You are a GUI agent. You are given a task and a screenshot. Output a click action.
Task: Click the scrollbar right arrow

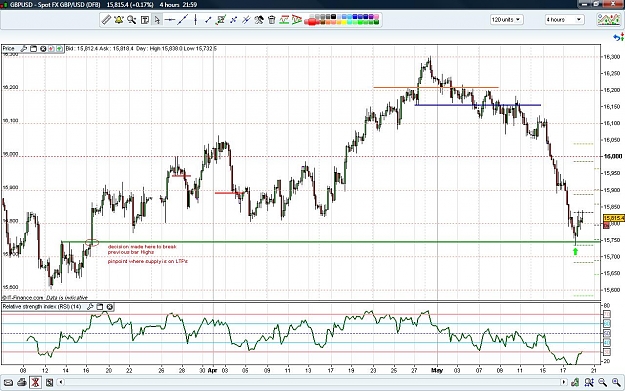pos(564,383)
